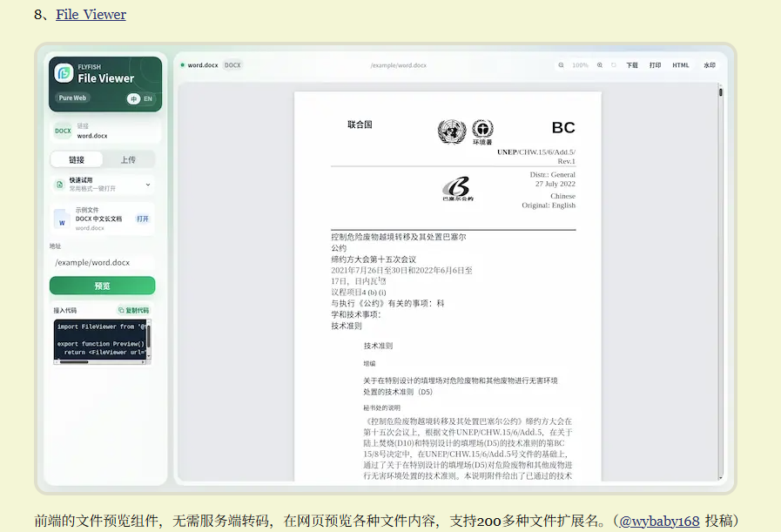Click the green DOCX badge icon in sidebar

tap(63, 131)
